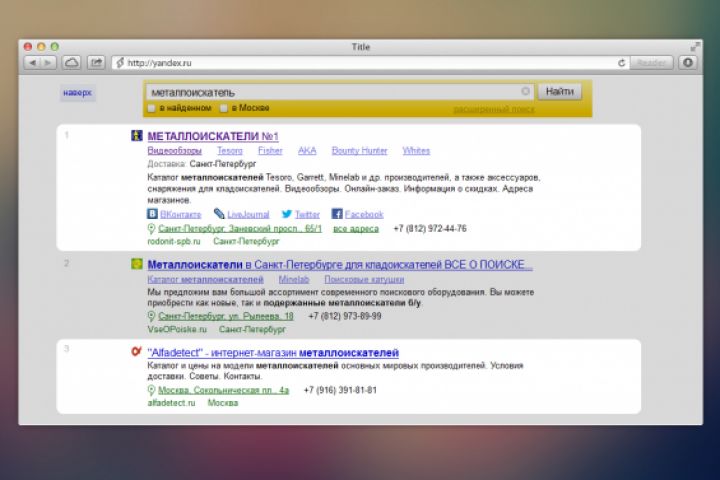720x480 pixels.
Task: Open the Видеообзоры sitelink
Action: coord(174,151)
